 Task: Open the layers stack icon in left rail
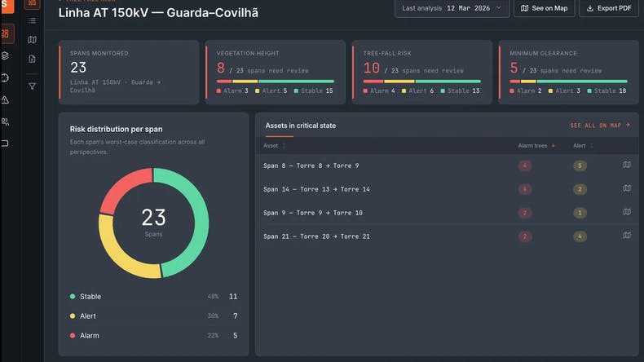(x=6, y=56)
